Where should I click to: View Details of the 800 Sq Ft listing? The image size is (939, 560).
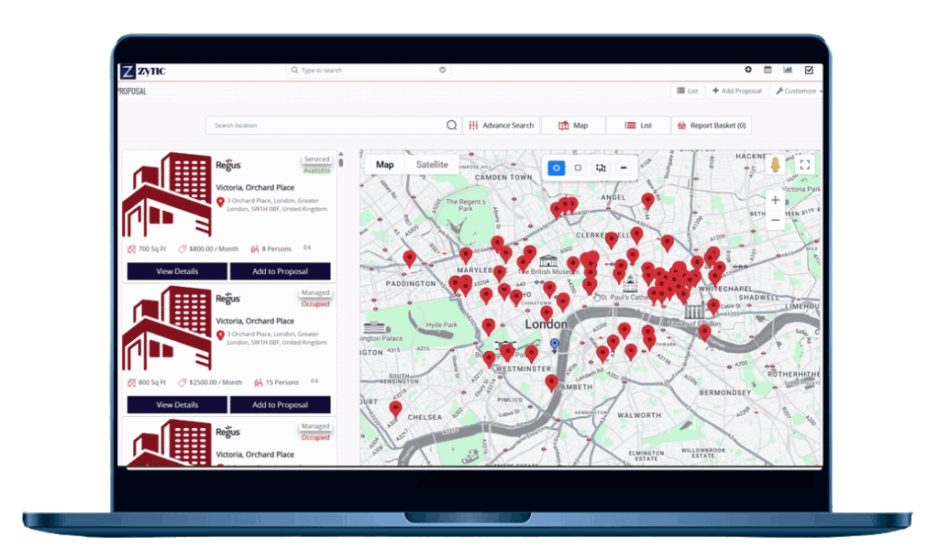pyautogui.click(x=177, y=404)
